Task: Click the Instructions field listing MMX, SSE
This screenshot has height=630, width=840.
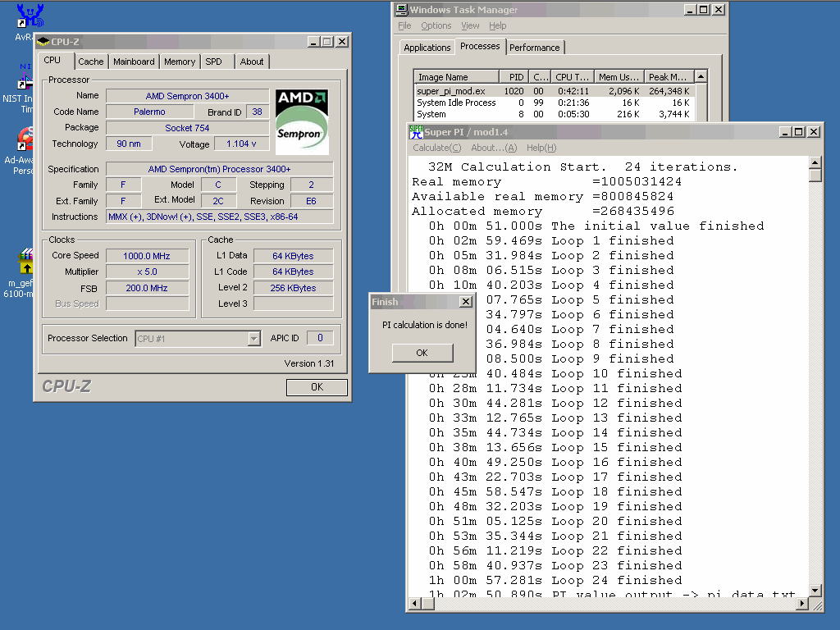Action: (x=220, y=217)
